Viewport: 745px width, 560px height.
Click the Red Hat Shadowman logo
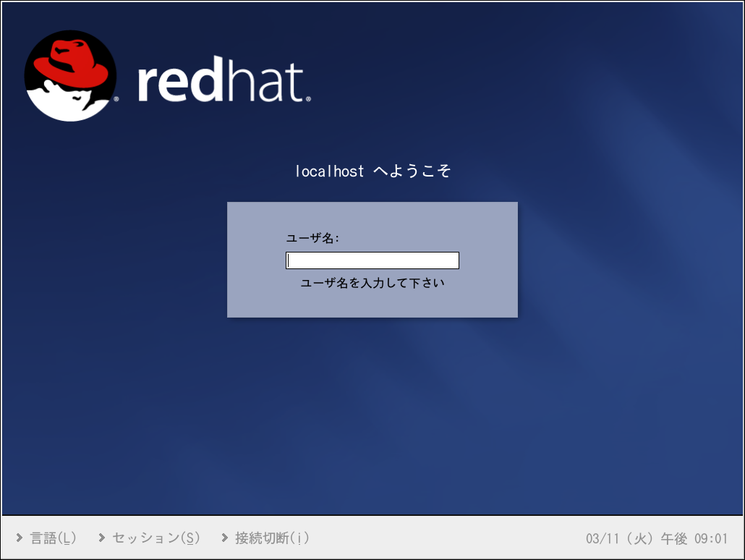70,75
